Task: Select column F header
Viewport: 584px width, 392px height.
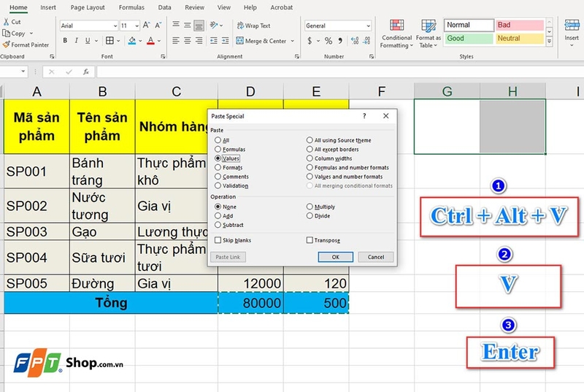Action: (x=381, y=91)
